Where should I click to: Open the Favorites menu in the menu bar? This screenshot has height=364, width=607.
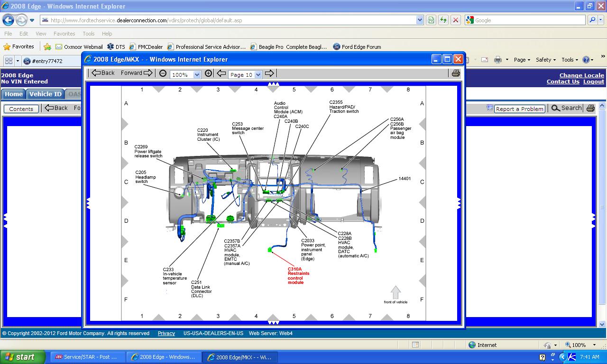[64, 34]
